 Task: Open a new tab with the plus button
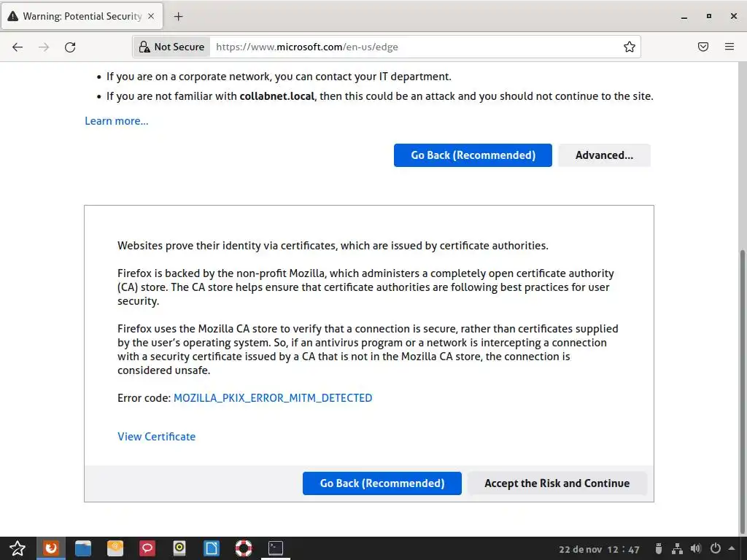[x=178, y=16]
